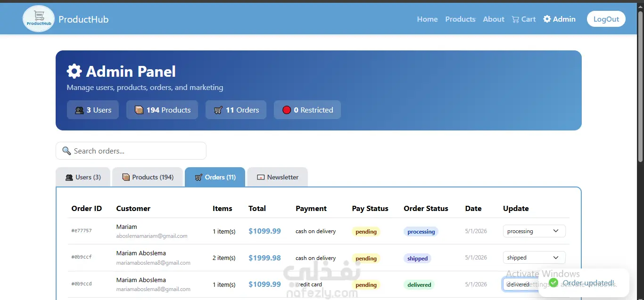Click the LogOut button
The width and height of the screenshot is (644, 300).
606,19
